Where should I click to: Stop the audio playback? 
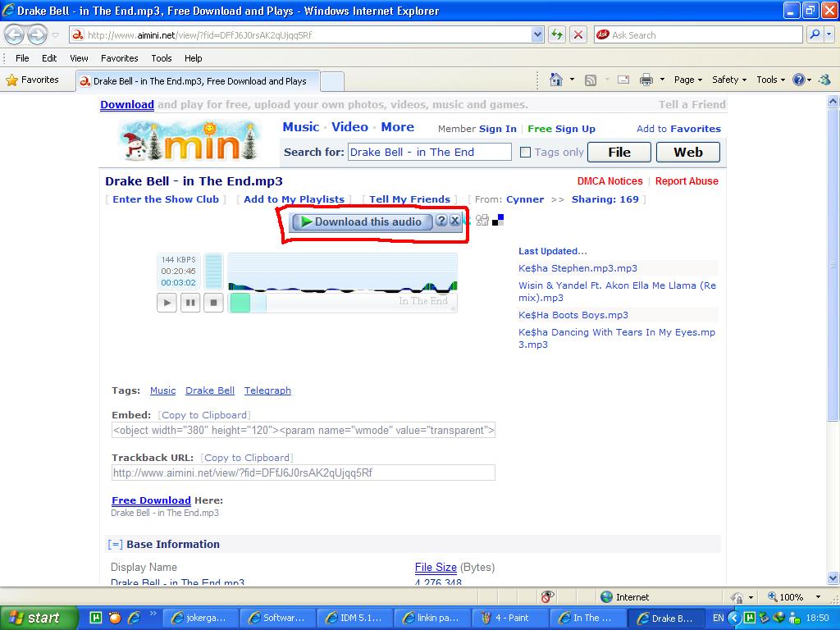(213, 303)
